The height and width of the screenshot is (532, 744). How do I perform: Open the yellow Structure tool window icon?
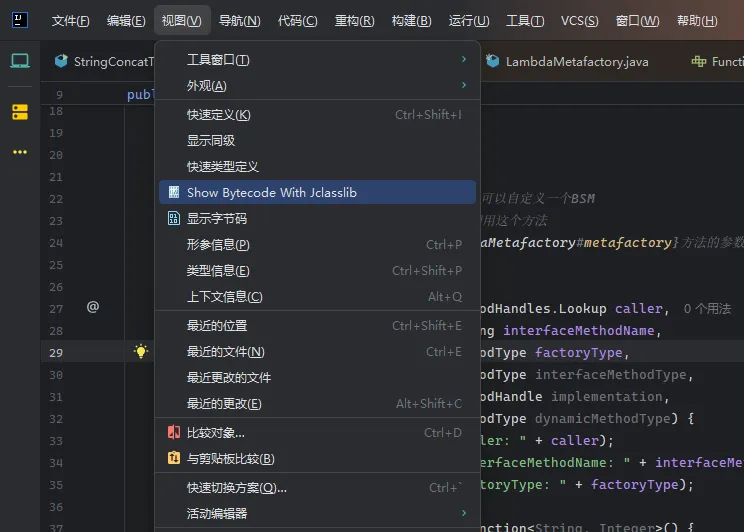20,112
